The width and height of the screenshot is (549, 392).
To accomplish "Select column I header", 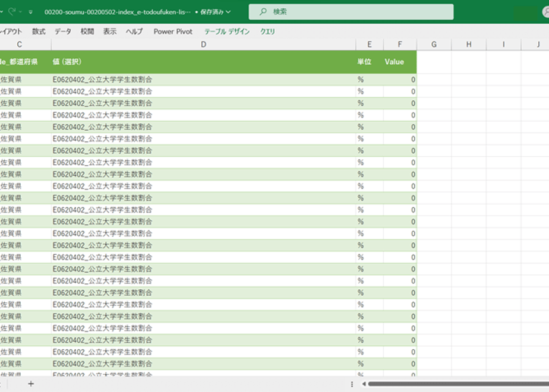I will point(503,45).
